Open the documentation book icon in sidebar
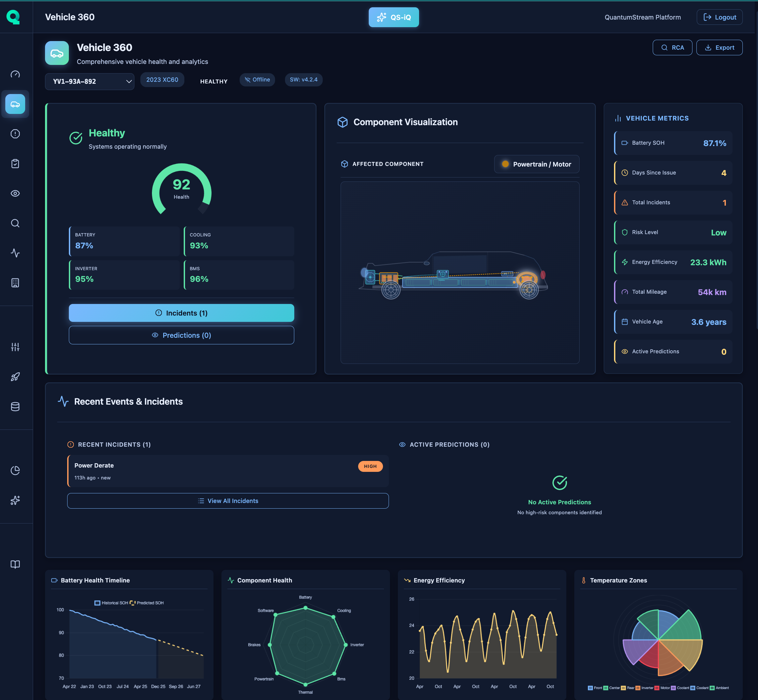The image size is (758, 700). click(x=15, y=564)
